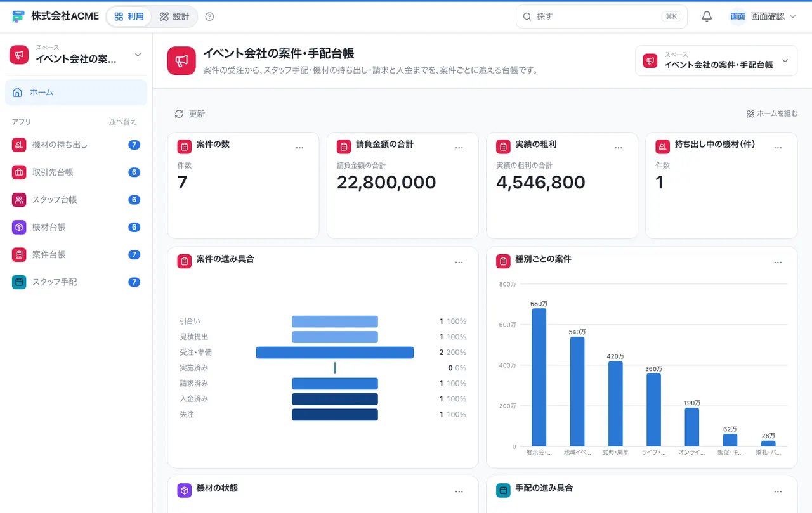Click 並べ替え in the sidebar

tap(122, 122)
